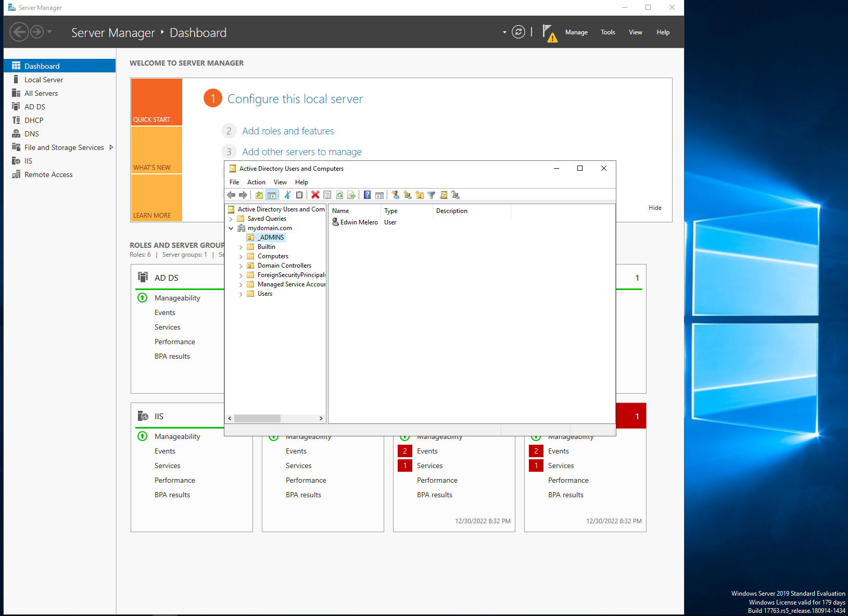Hide the welcome tile panel

point(654,207)
